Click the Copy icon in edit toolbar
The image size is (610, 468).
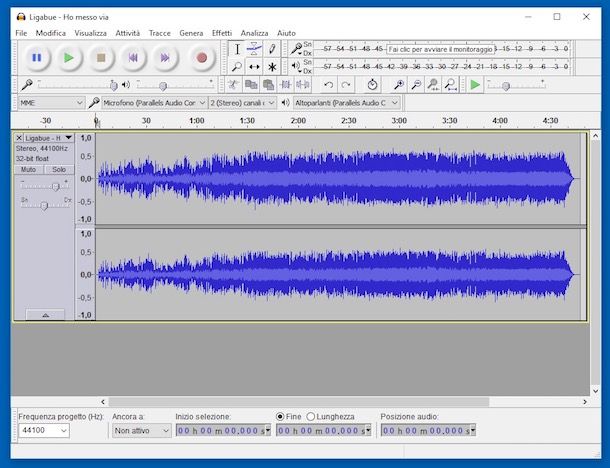[251, 84]
